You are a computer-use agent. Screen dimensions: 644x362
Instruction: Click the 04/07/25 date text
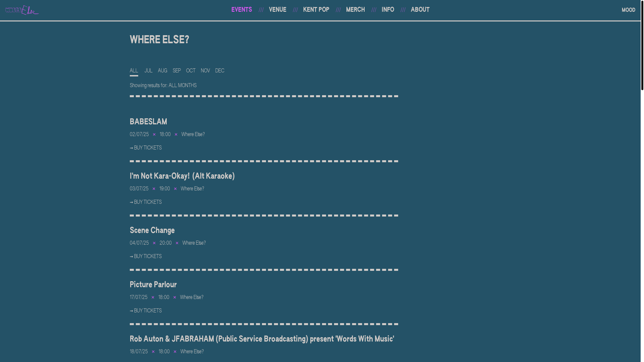[139, 243]
